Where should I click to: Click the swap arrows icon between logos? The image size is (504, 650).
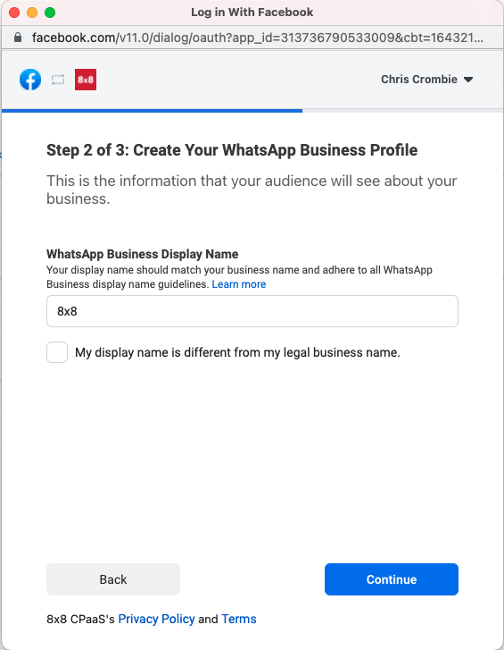point(58,79)
